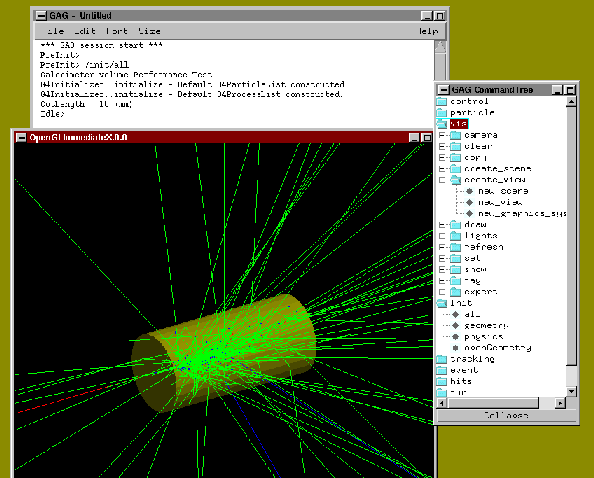
Task: Open the Help menu in GAG window
Action: pos(428,31)
